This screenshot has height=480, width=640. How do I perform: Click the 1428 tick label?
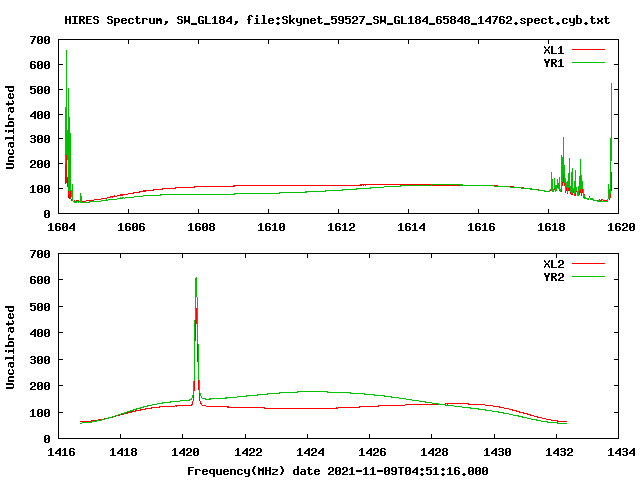tap(434, 452)
